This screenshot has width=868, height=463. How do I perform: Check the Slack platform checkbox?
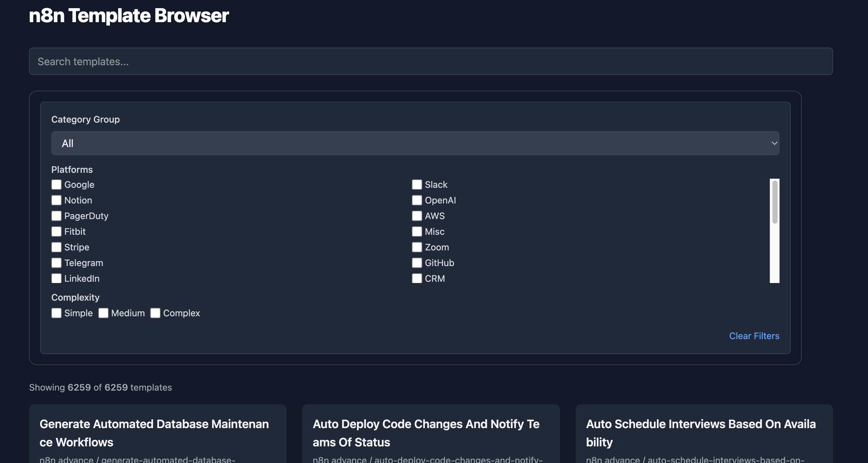(x=417, y=185)
